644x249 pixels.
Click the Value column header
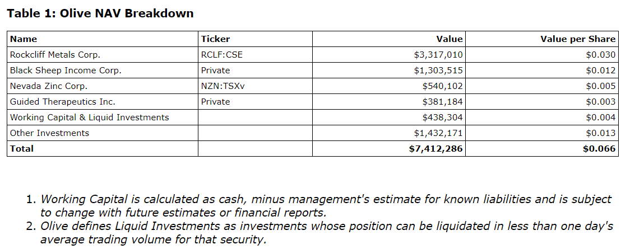tap(450, 39)
